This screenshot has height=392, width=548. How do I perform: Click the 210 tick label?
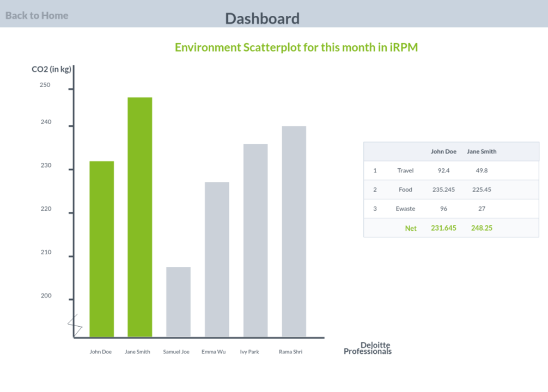click(46, 252)
